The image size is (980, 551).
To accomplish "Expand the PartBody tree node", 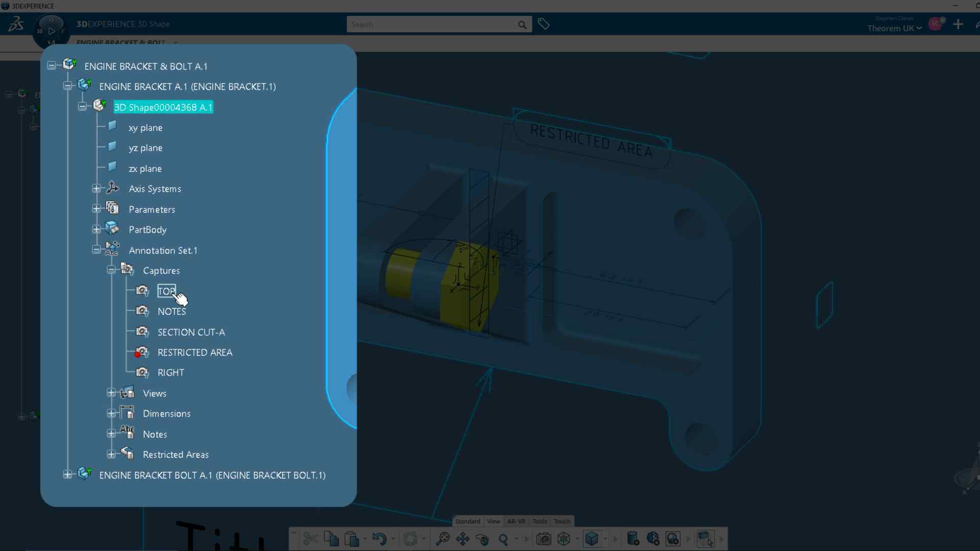I will 96,229.
